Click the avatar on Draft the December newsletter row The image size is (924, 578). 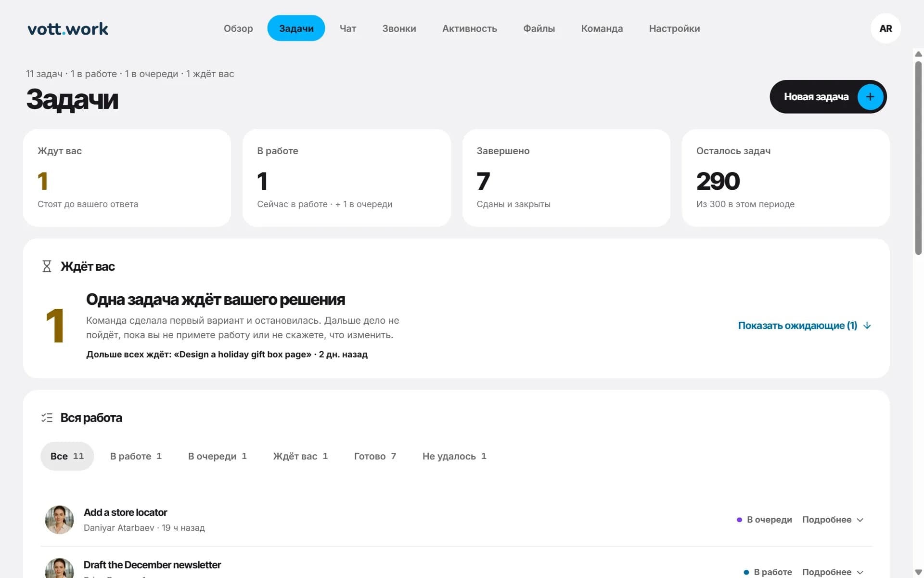pos(59,568)
